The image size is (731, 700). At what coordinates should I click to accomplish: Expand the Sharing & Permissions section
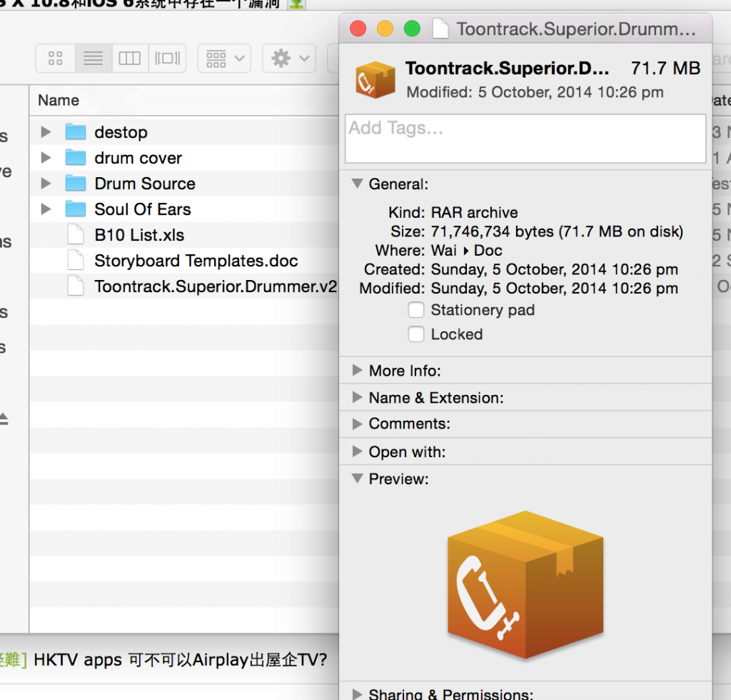point(358,694)
